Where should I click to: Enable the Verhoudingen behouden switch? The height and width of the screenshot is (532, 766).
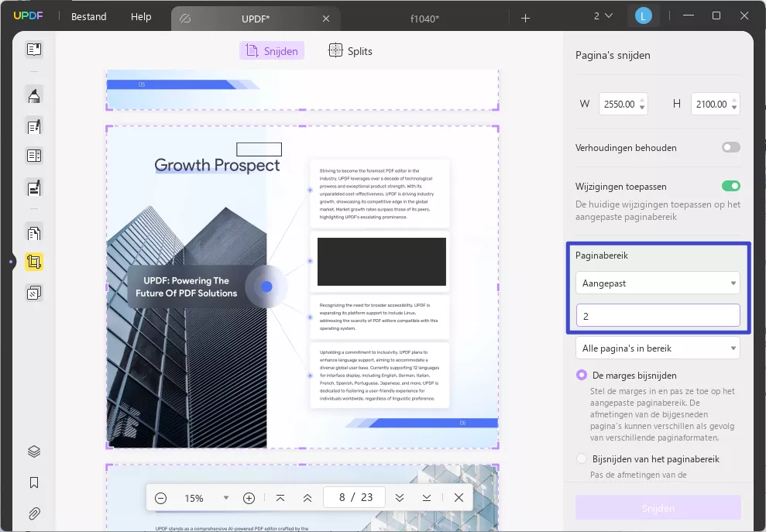click(730, 147)
